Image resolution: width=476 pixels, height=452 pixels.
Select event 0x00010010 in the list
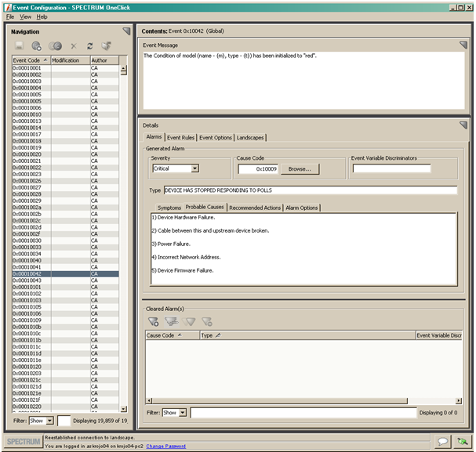pyautogui.click(x=65, y=114)
